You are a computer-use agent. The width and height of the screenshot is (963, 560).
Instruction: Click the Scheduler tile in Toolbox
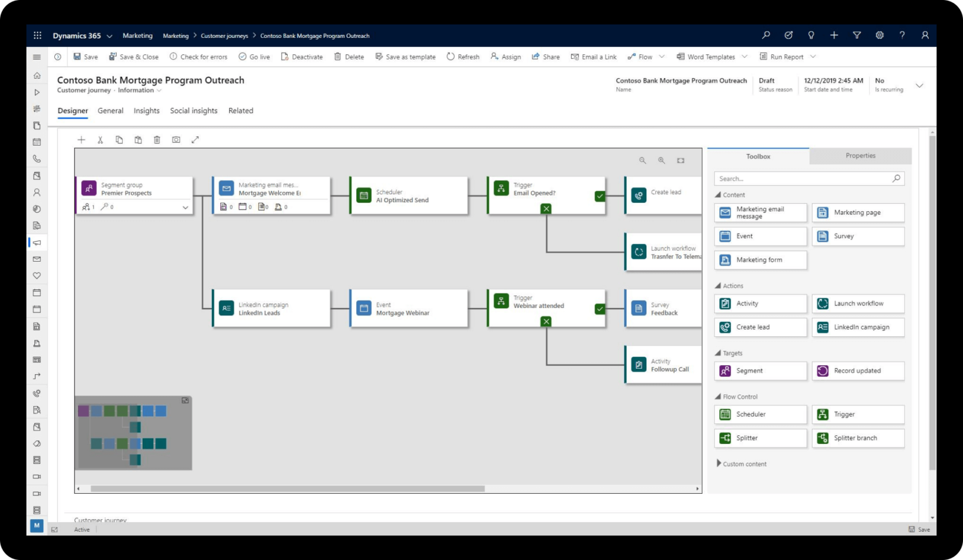point(760,414)
